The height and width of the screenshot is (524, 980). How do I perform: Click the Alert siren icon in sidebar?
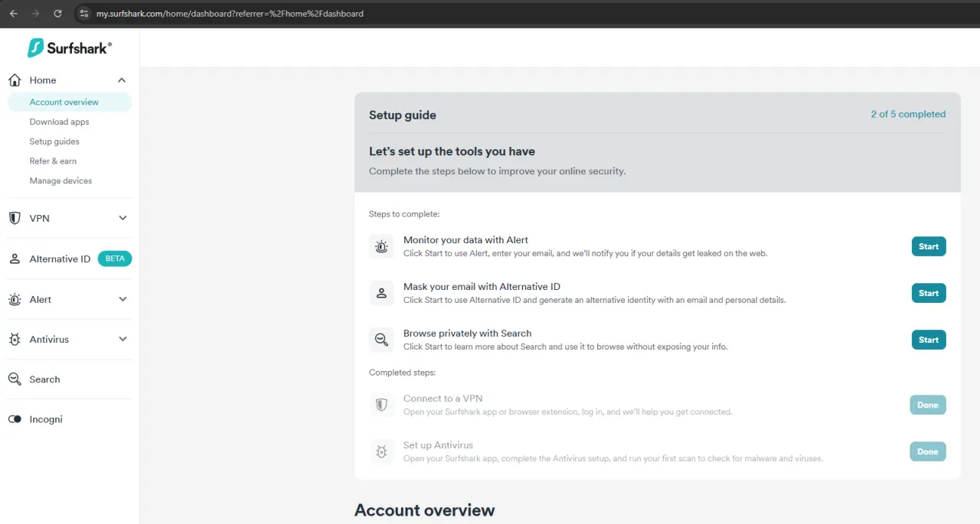tap(15, 300)
